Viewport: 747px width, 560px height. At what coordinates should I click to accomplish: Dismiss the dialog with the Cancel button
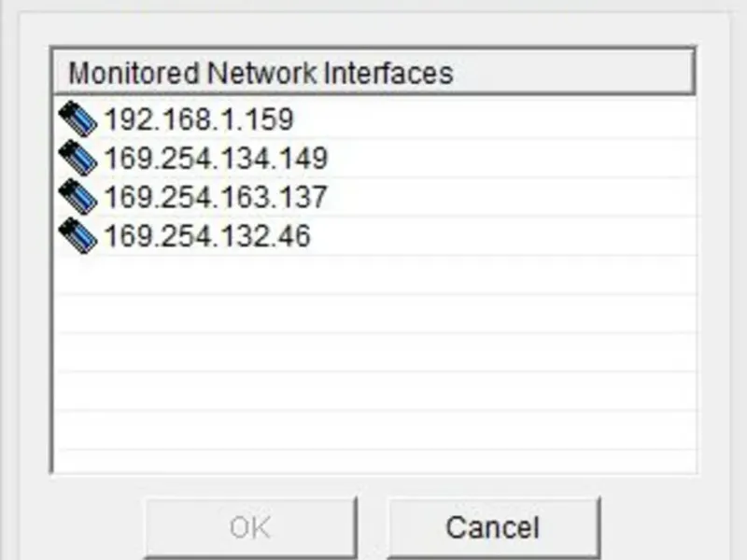[x=493, y=527]
